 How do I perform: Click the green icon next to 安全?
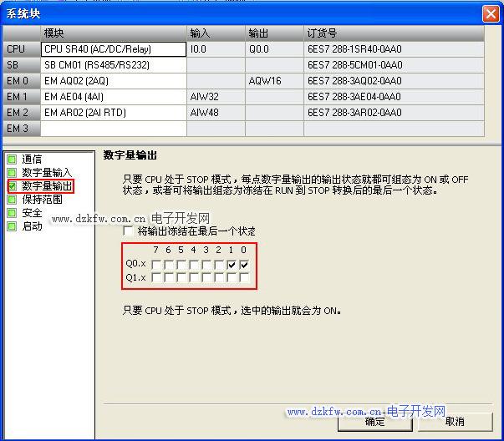point(12,213)
